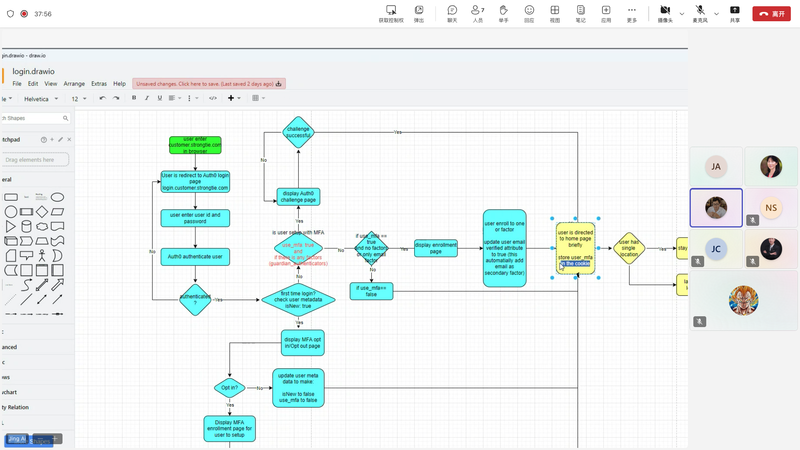Select the 'display enrollment page' box
Screen dimensions: 800x450
pos(436,248)
